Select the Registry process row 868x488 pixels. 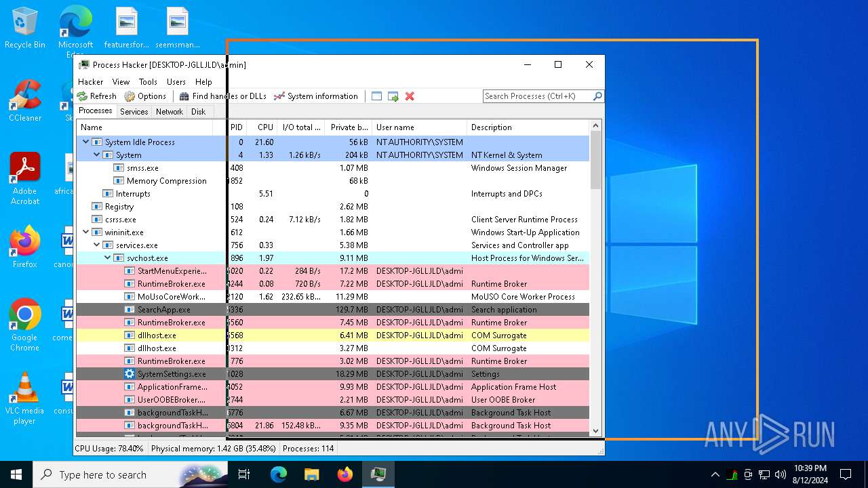(x=332, y=206)
